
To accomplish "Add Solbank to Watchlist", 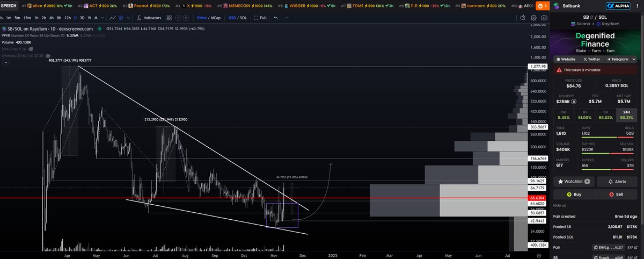I will tap(574, 182).
